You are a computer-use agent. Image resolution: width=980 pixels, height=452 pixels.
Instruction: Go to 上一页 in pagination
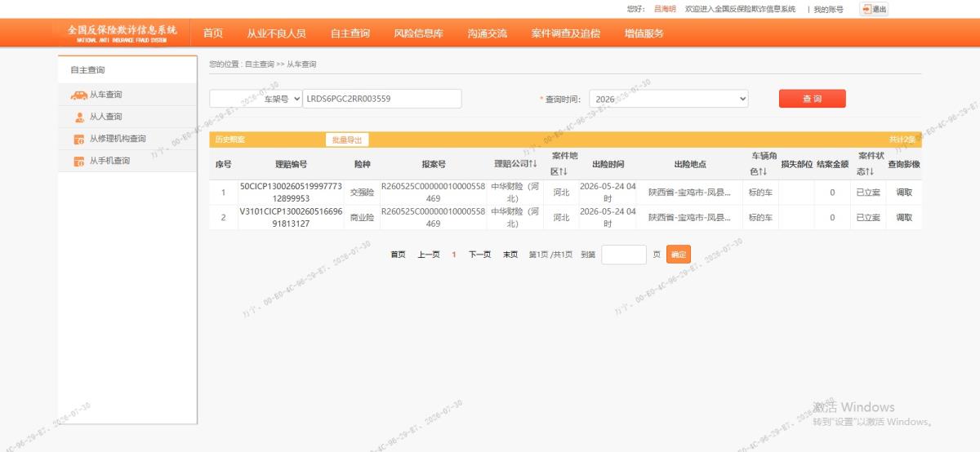[x=429, y=255]
